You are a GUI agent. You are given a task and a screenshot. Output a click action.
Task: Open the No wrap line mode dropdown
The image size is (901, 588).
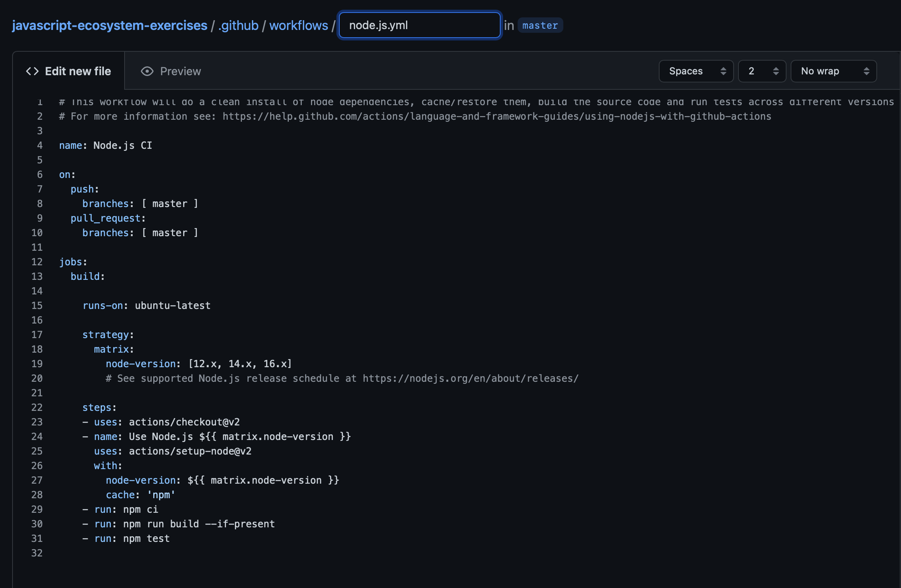pyautogui.click(x=833, y=71)
